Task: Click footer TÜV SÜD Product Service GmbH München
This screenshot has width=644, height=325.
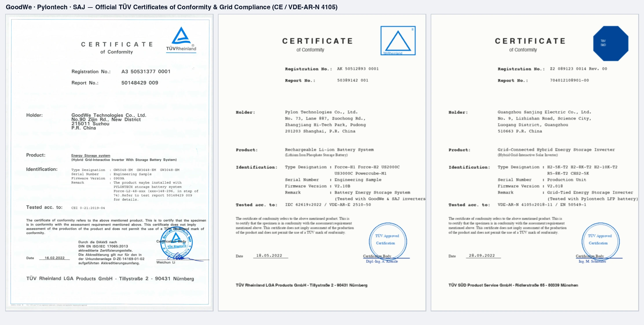Action: pos(513,285)
